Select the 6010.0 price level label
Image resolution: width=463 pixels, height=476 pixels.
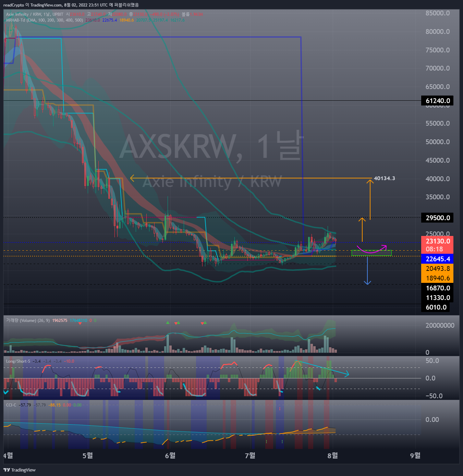coord(436,307)
